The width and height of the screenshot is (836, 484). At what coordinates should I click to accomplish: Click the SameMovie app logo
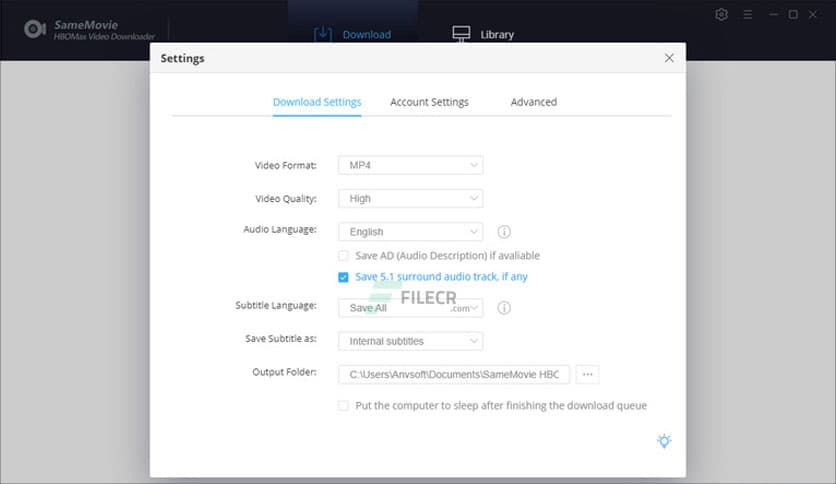point(35,29)
